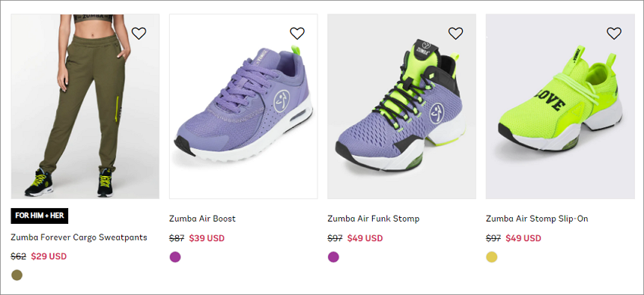Screen dimensions: 644x295
Task: Select the olive green swatch under sweatpants
Action: pyautogui.click(x=17, y=275)
